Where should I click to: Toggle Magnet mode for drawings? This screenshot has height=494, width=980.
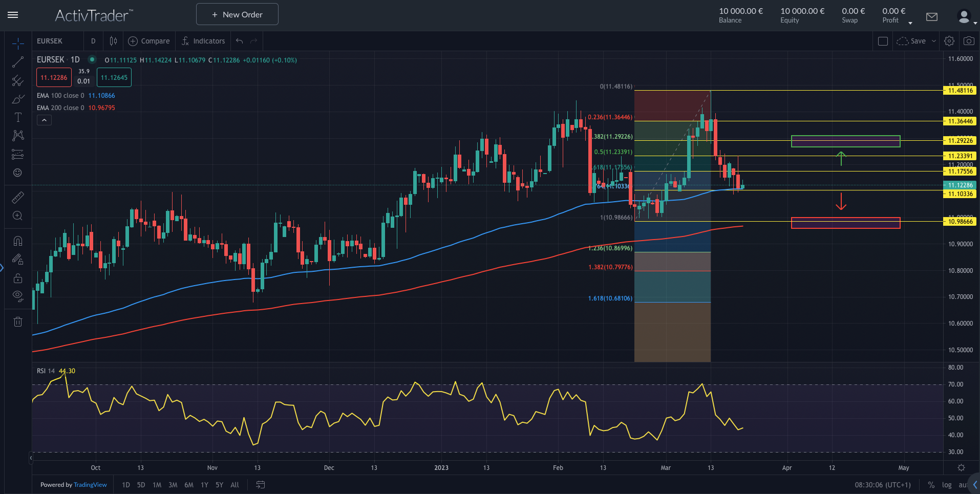pos(18,241)
